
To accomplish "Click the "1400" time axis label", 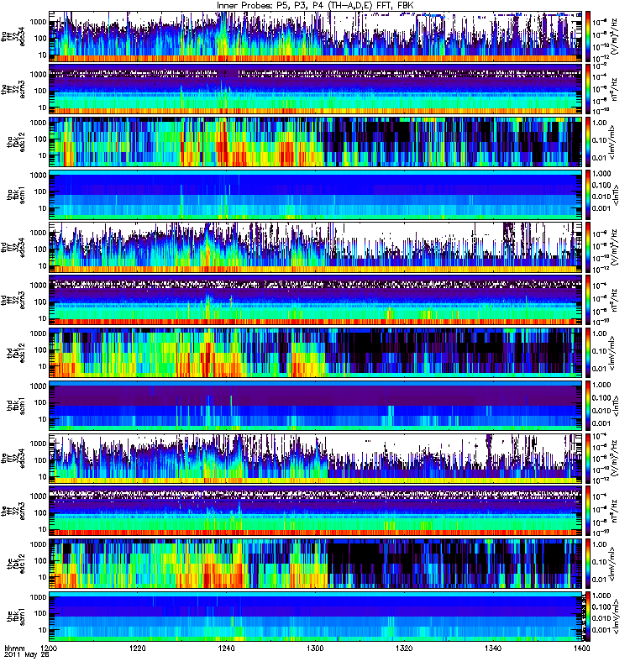I will point(581,648).
